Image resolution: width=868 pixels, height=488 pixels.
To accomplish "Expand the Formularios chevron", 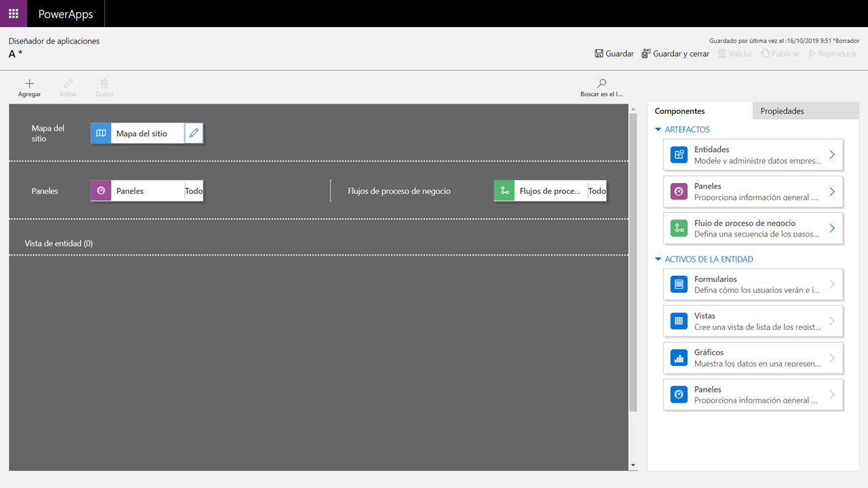I will click(832, 285).
